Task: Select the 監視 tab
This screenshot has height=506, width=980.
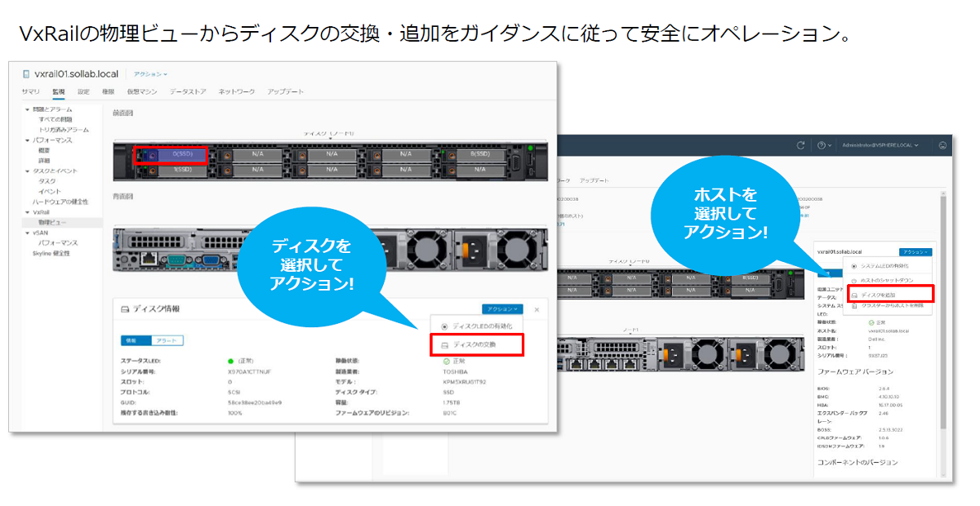Action: (x=59, y=91)
